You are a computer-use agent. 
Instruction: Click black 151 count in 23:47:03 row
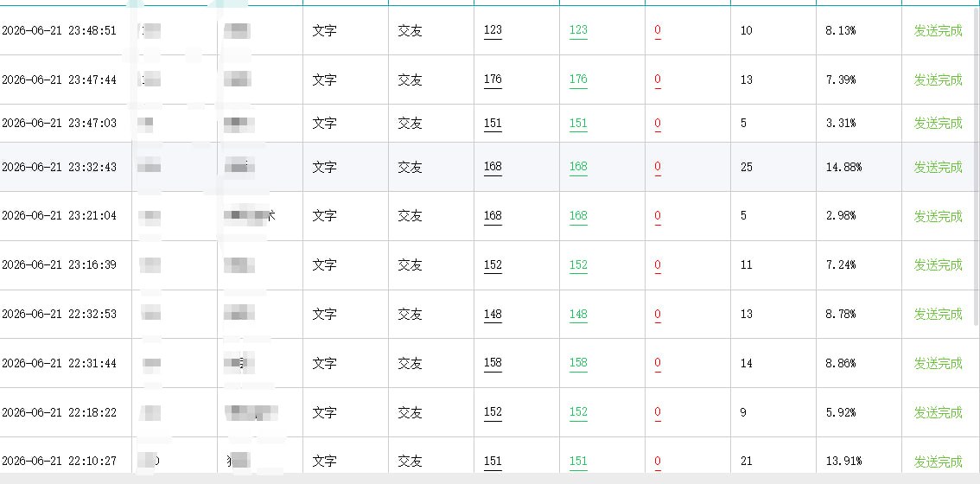493,124
